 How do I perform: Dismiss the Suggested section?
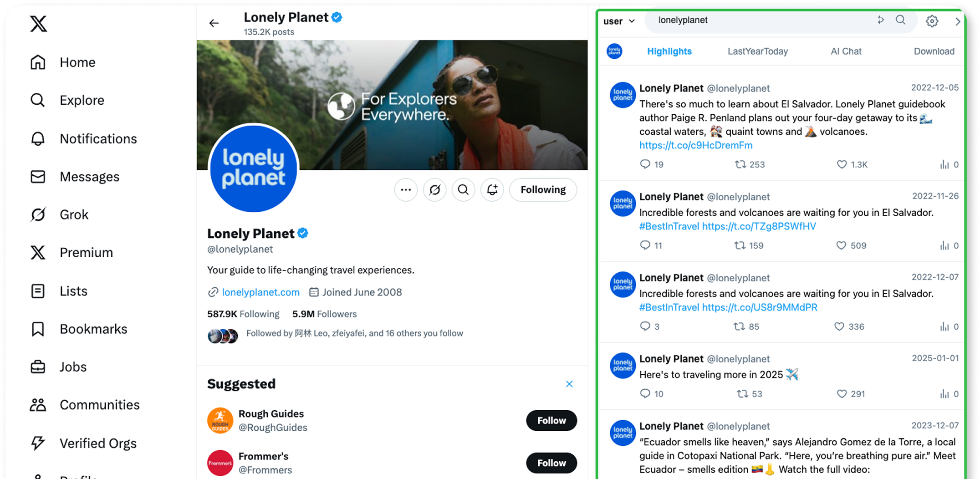569,384
